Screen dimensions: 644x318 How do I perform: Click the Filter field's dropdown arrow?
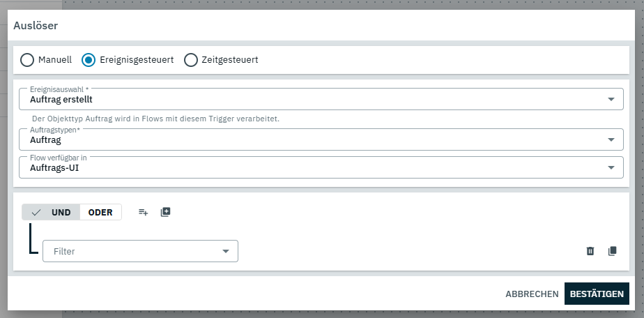pos(226,251)
